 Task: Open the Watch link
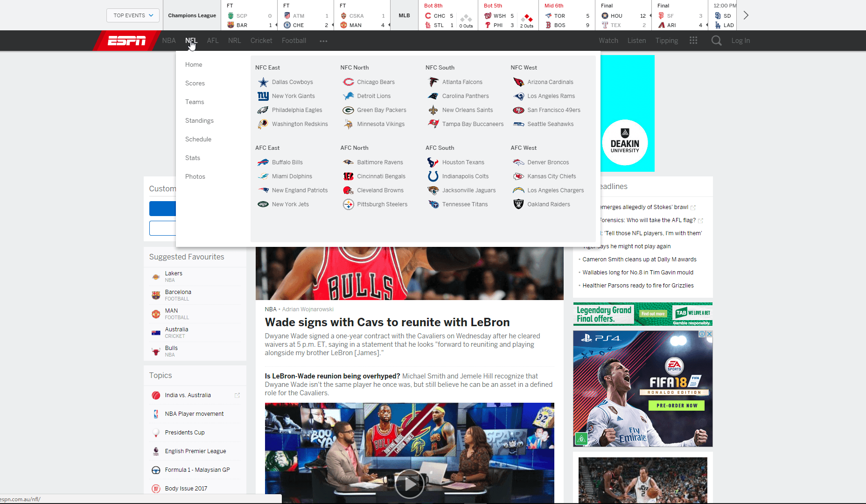tap(608, 41)
